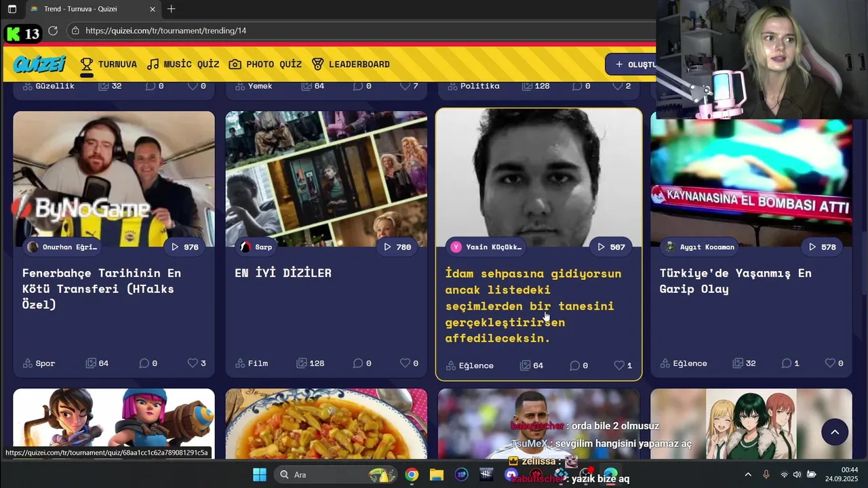The height and width of the screenshot is (488, 868).
Task: Open Microsoft Edge from taskbar
Action: pos(610,474)
